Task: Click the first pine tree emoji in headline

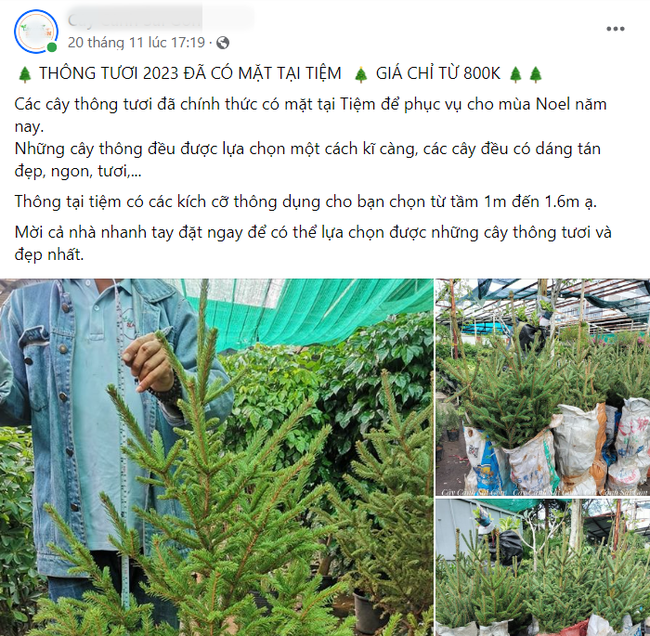Action: click(25, 74)
